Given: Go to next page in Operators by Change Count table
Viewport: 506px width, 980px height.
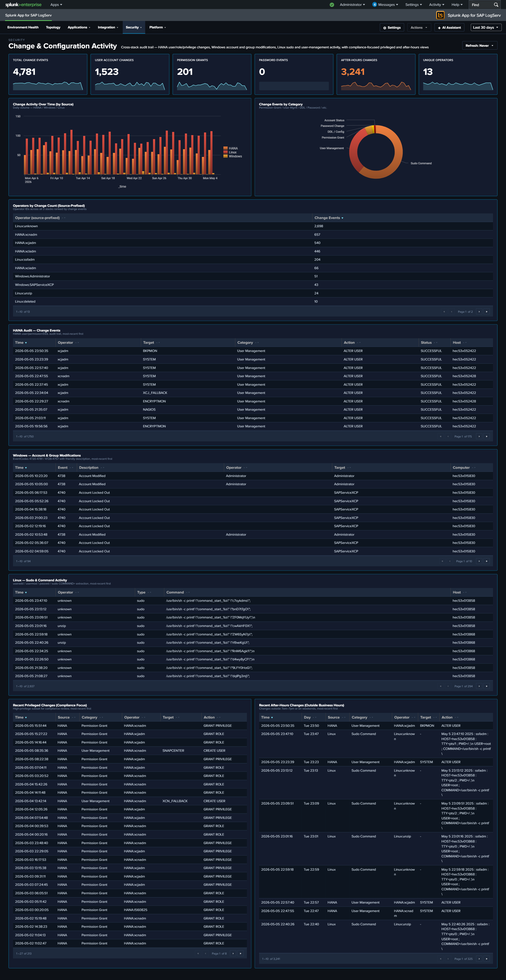Looking at the screenshot, I should [x=479, y=312].
